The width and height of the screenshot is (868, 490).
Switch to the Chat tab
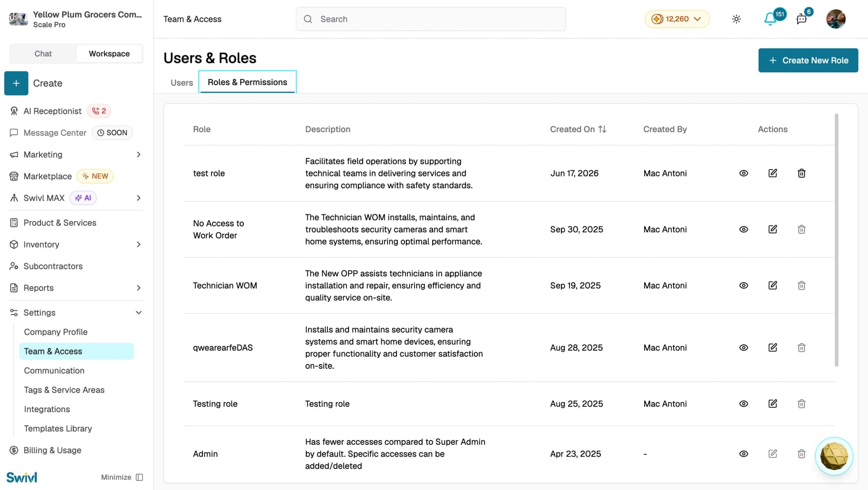point(43,53)
